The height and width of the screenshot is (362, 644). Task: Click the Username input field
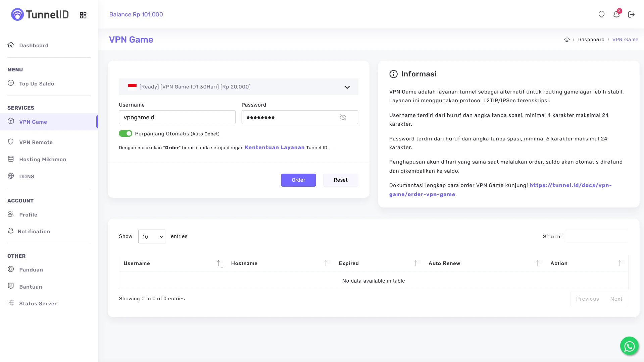pos(177,117)
